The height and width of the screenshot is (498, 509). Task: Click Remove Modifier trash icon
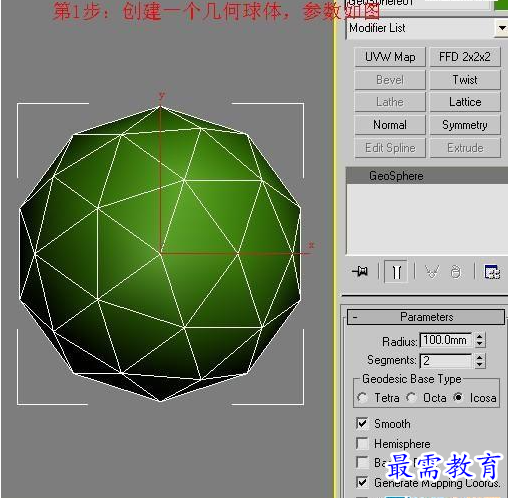point(456,272)
